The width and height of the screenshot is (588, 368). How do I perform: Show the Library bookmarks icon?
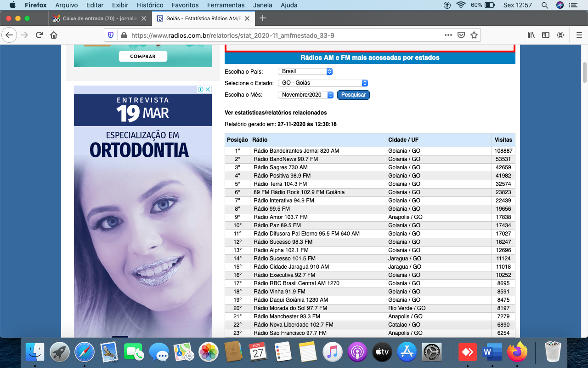531,35
